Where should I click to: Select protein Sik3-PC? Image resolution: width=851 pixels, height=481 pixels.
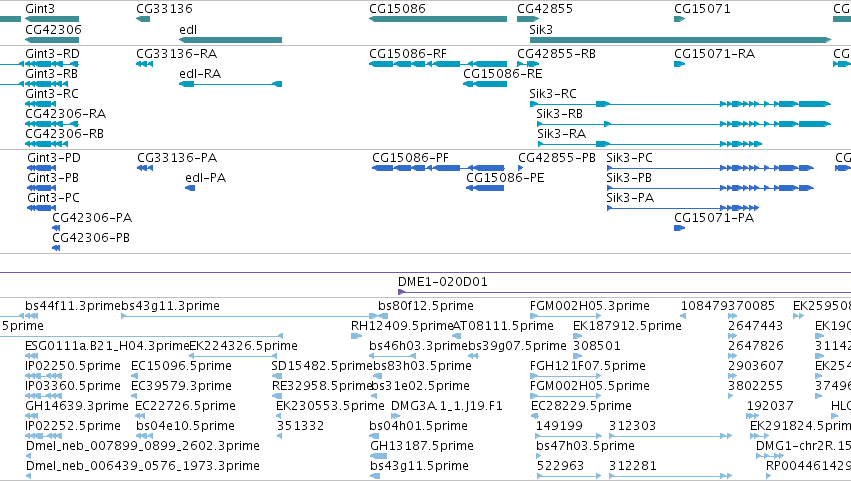pos(629,158)
